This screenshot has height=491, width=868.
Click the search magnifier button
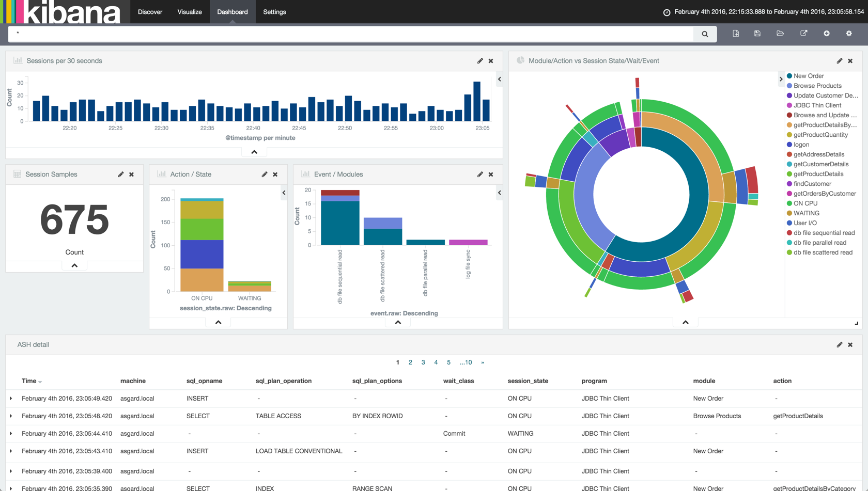coord(705,34)
